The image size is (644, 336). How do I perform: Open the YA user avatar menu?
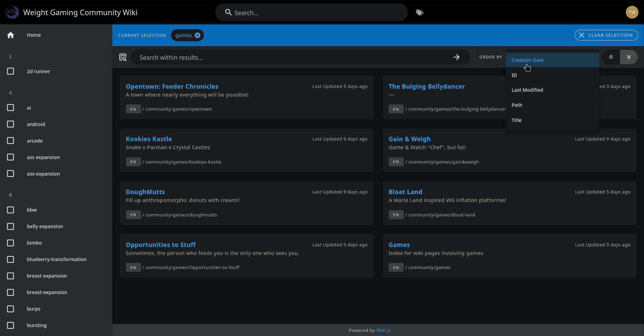(x=632, y=12)
